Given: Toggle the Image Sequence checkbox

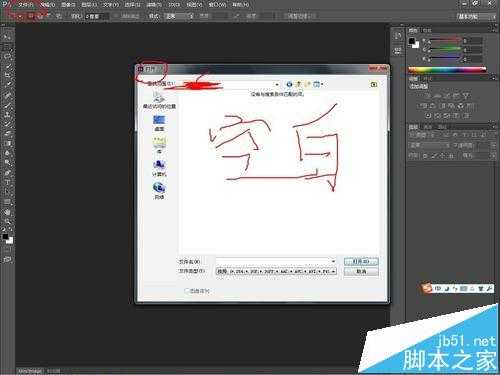Looking at the screenshot, I should (x=187, y=291).
